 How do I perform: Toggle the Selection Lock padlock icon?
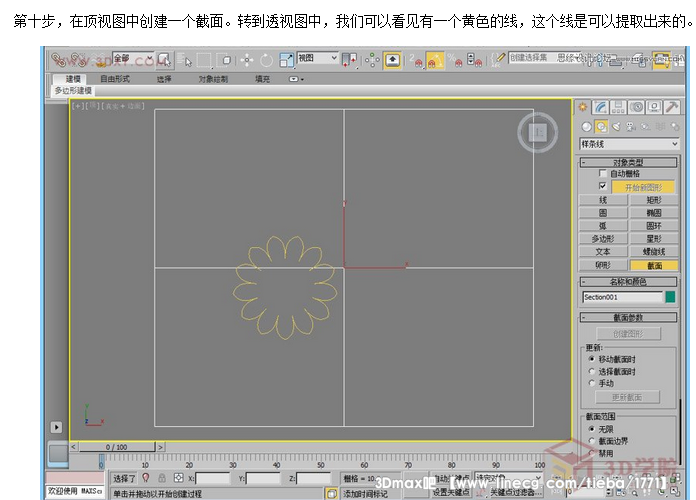point(162,478)
